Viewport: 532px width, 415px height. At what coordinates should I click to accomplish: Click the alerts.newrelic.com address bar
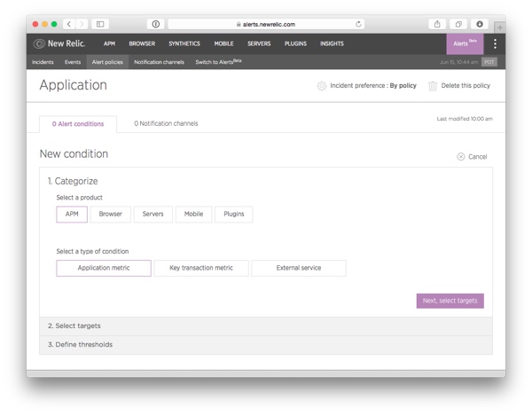266,24
